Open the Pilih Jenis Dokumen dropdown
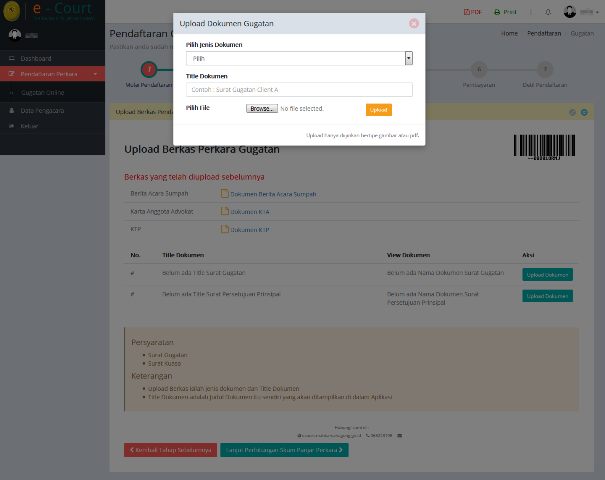The height and width of the screenshot is (480, 605). point(299,59)
